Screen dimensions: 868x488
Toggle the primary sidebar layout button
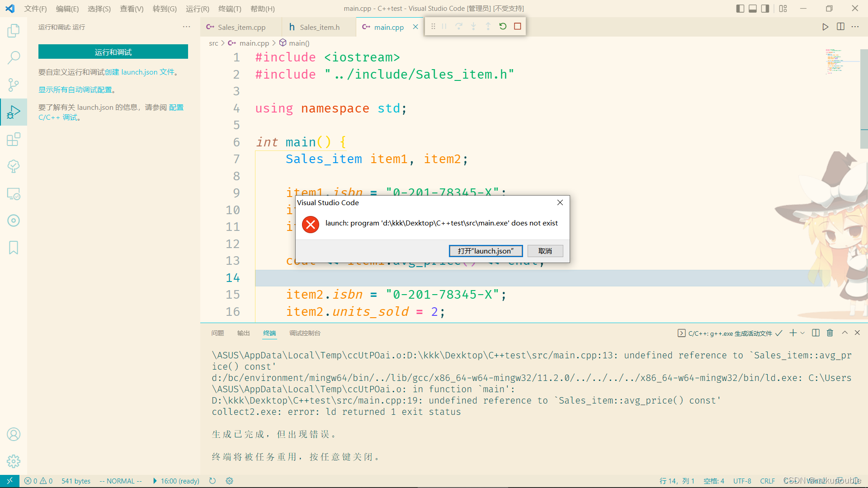point(740,9)
